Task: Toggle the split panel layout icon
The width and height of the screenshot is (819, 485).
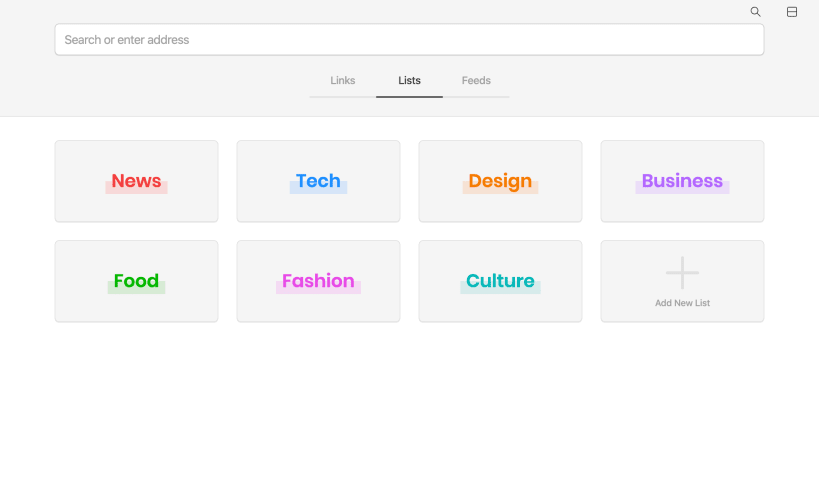Action: (792, 11)
